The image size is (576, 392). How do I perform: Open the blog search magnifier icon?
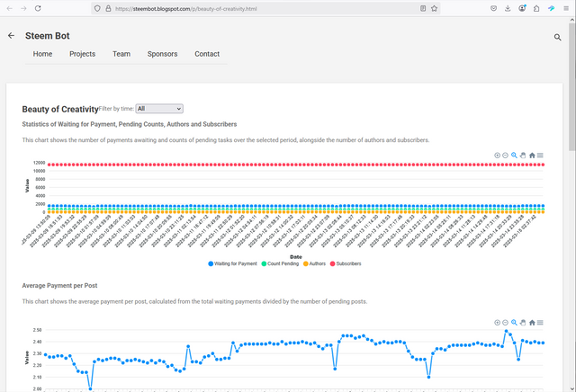pyautogui.click(x=558, y=37)
